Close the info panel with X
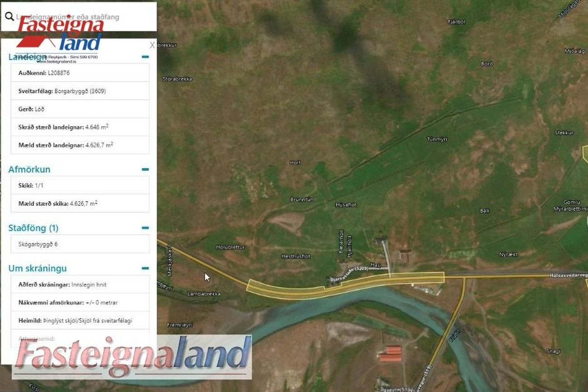The image size is (588, 392). coord(152,45)
